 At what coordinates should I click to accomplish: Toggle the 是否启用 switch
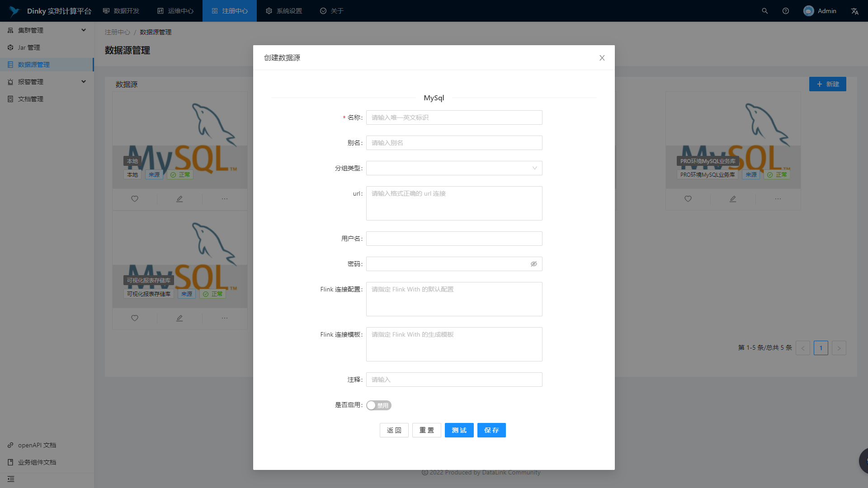coord(379,405)
